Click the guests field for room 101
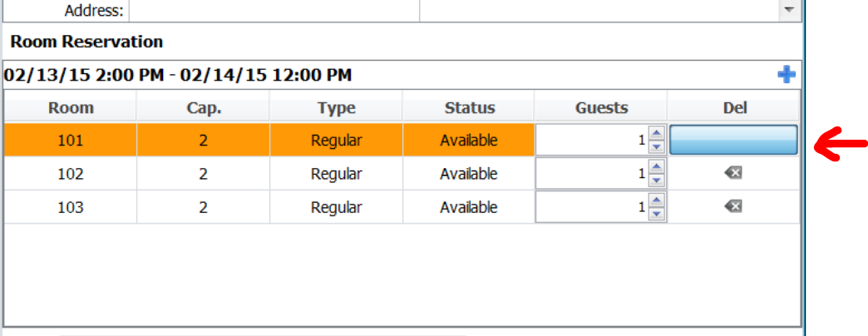 (x=591, y=141)
